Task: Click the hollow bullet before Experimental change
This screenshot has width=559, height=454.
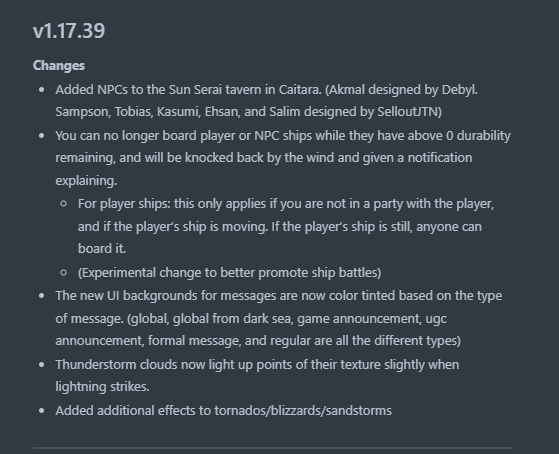Action: [64, 273]
